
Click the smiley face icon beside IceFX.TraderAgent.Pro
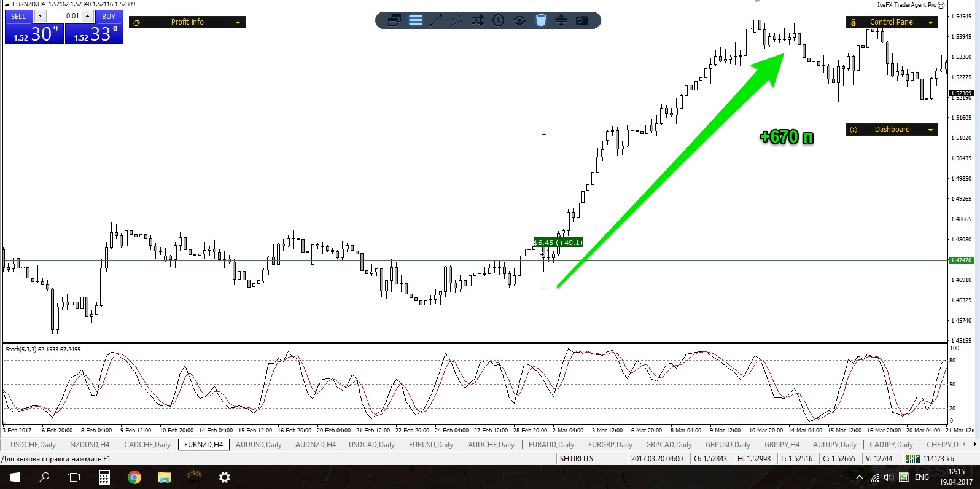click(941, 4)
